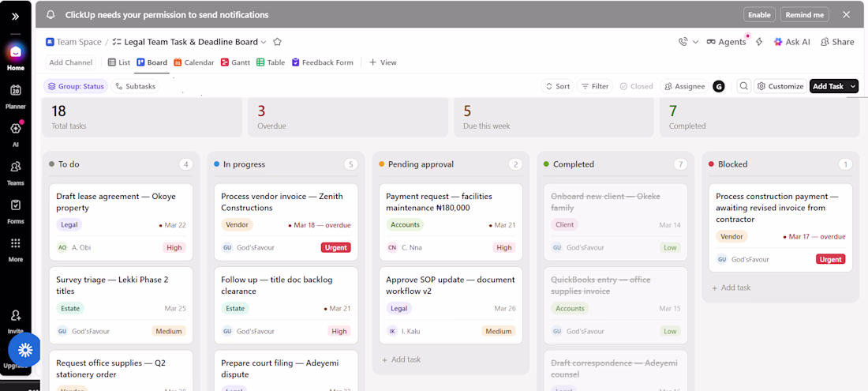Expand the collapsed sidebar with double-chevron icon

16,16
